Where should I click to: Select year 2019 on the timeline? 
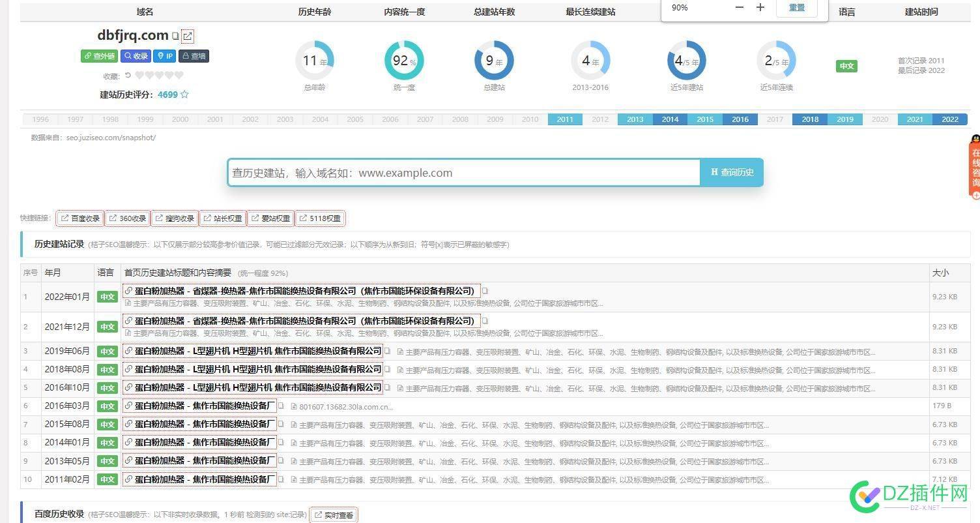(x=845, y=119)
